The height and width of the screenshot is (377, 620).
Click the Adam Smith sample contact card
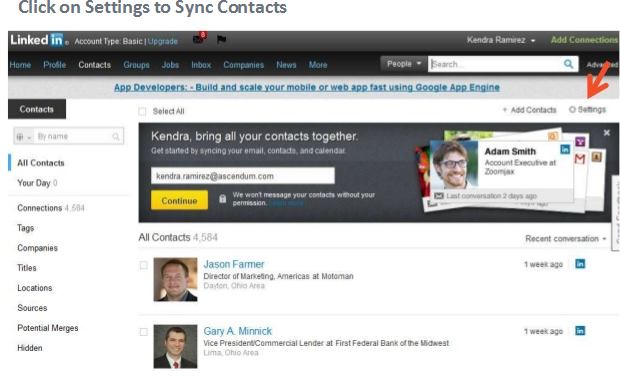[x=502, y=171]
